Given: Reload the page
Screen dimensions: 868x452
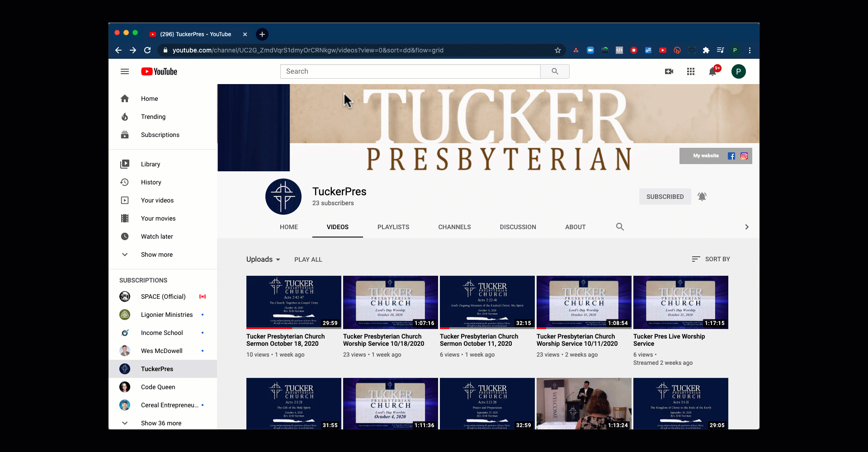Looking at the screenshot, I should tap(147, 50).
